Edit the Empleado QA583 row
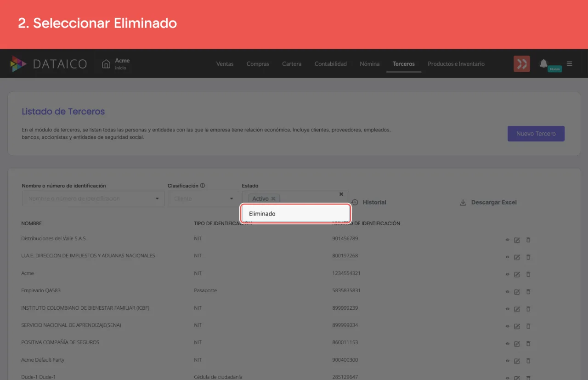The image size is (588, 380). coord(517,291)
